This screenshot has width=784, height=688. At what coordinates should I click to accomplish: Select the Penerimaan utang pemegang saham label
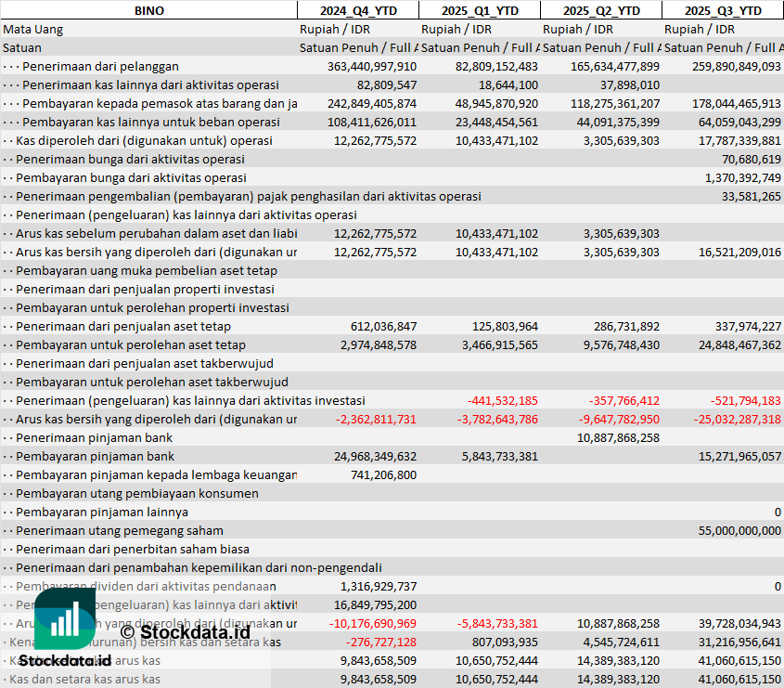tap(120, 530)
